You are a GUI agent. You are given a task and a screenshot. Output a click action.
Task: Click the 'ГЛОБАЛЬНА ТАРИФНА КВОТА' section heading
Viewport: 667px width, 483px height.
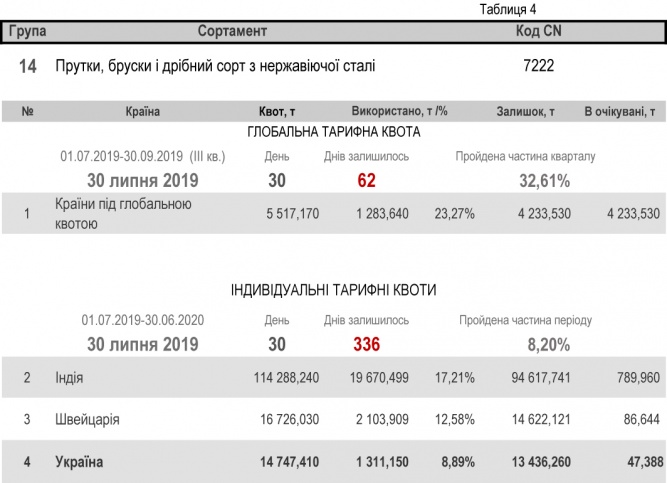pos(333,132)
